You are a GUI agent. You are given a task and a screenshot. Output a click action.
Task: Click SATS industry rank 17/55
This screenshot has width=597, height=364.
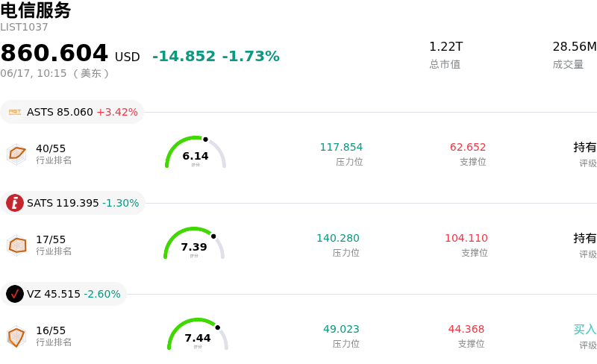[x=51, y=239]
